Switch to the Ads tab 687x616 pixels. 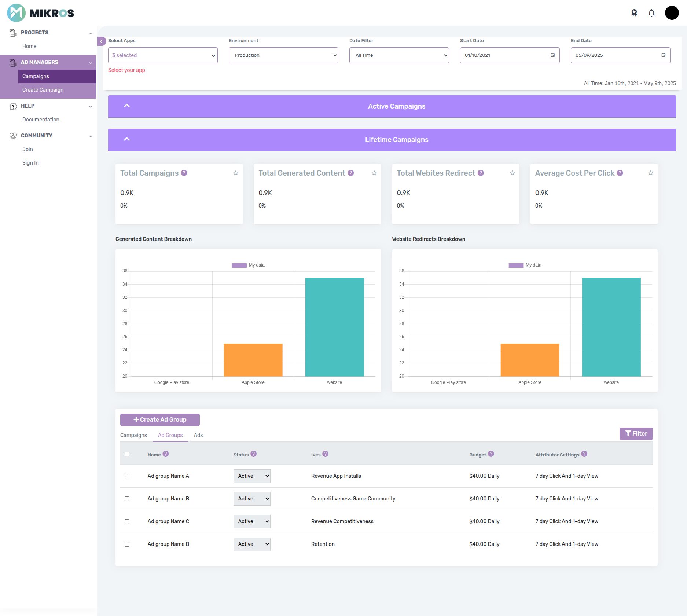[198, 435]
